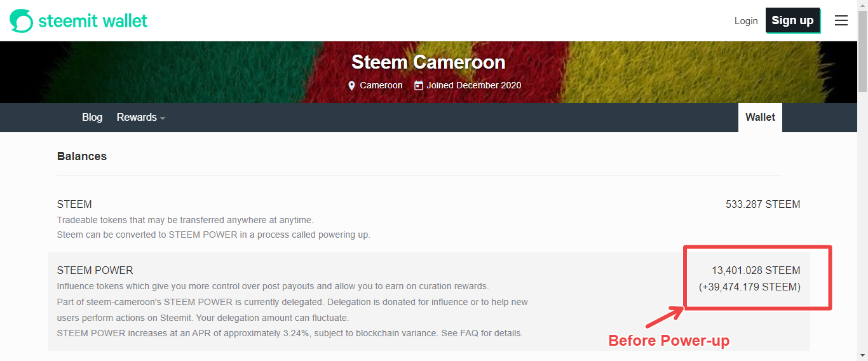Image resolution: width=868 pixels, height=361 pixels.
Task: Click the 13,401.028 STEEM power balance
Action: click(x=756, y=271)
